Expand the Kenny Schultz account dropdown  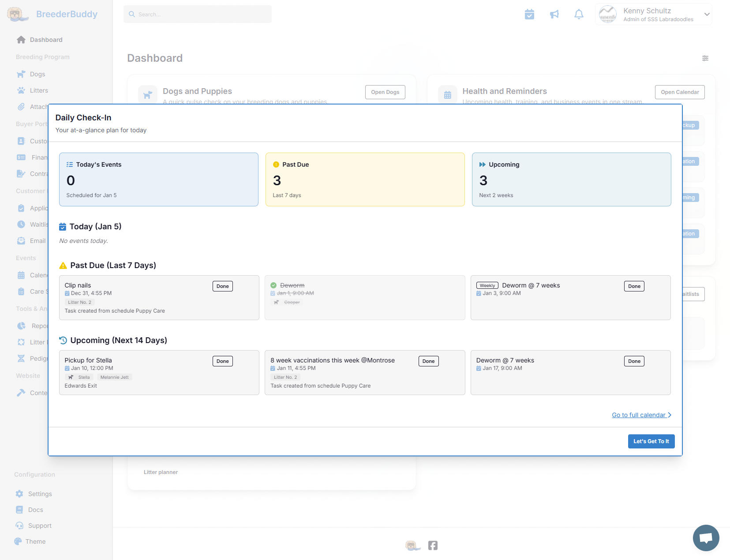(x=707, y=14)
